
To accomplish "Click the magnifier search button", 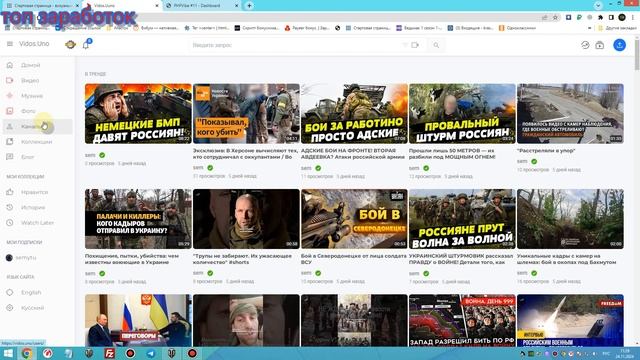I will [436, 45].
